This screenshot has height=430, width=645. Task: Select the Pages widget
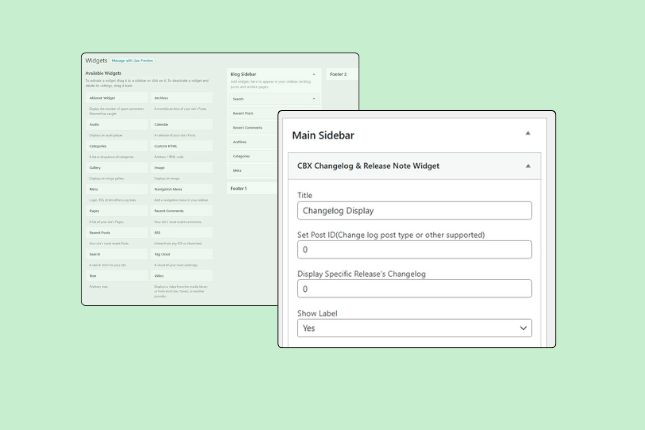click(117, 211)
